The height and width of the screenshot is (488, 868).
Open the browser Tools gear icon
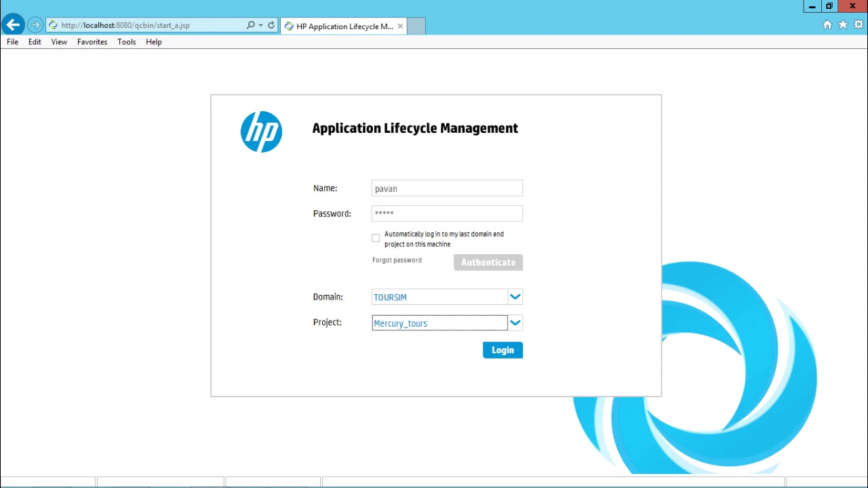[859, 24]
